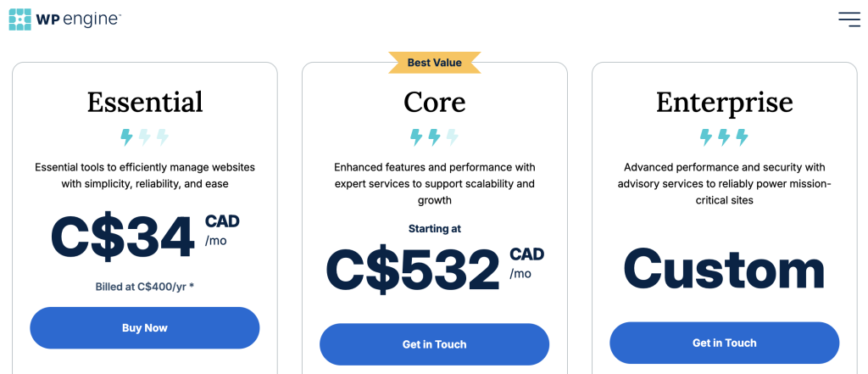Image resolution: width=868 pixels, height=374 pixels.
Task: Click the Billed at C$400/yr note
Action: (x=144, y=287)
